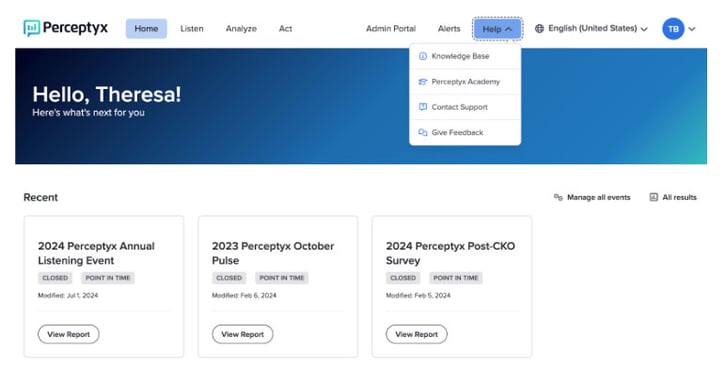Screen dimensions: 726x379
Task: Open the 2024 Perceptyx Post-CKO Survey card
Action: [x=452, y=286]
